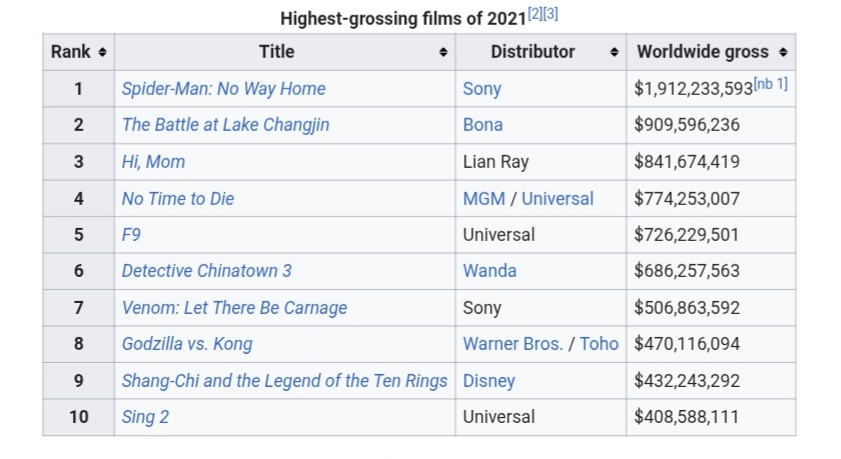Screen dimensions: 841x459
Task: Sort table by Rank column arrows
Action: tap(102, 52)
